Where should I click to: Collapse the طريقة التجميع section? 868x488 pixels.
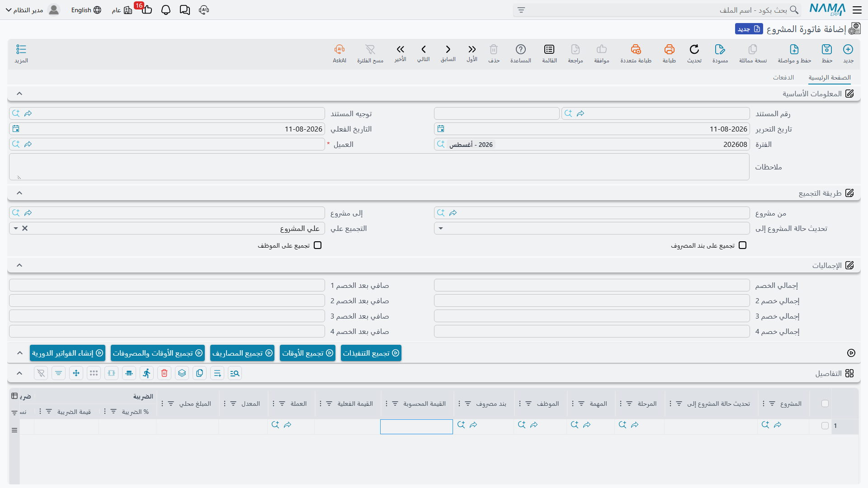(19, 193)
